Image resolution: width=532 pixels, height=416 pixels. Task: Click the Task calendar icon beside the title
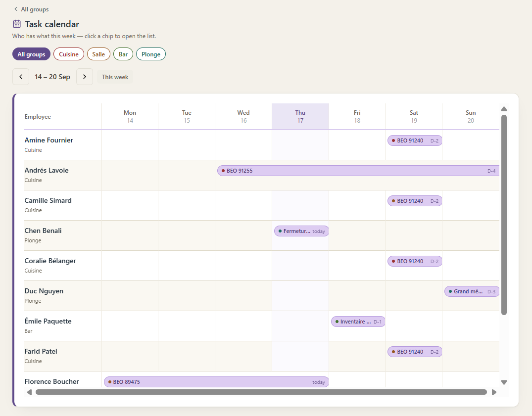point(17,24)
